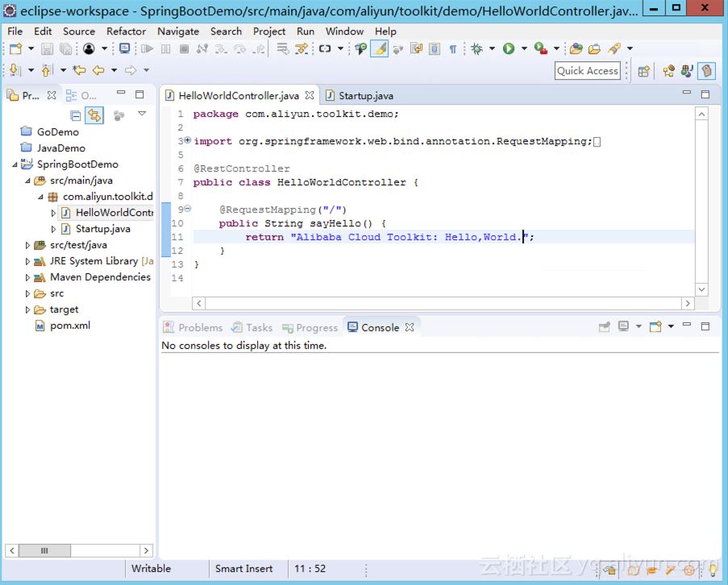Viewport: 728px width, 585px height.
Task: Click the green Run icon
Action: click(509, 48)
